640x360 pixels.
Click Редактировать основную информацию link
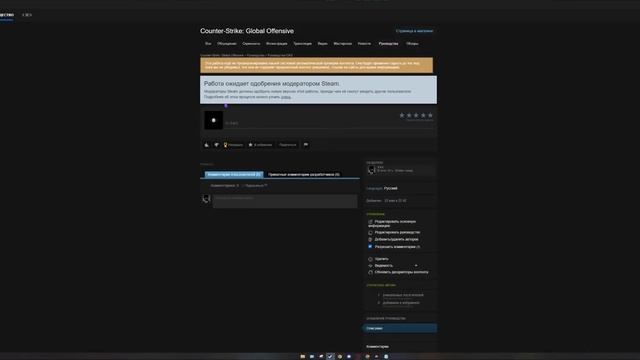click(x=392, y=224)
